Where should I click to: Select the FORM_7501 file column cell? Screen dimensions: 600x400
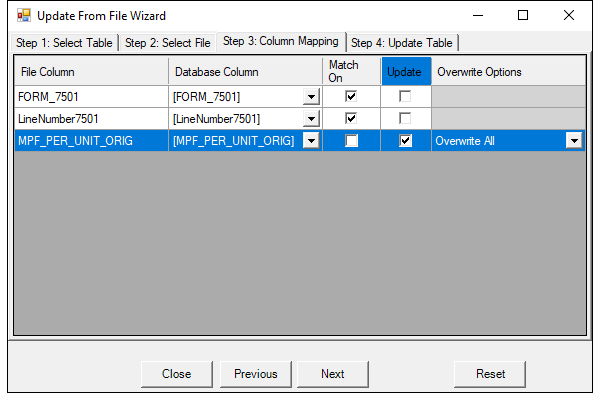(91, 96)
